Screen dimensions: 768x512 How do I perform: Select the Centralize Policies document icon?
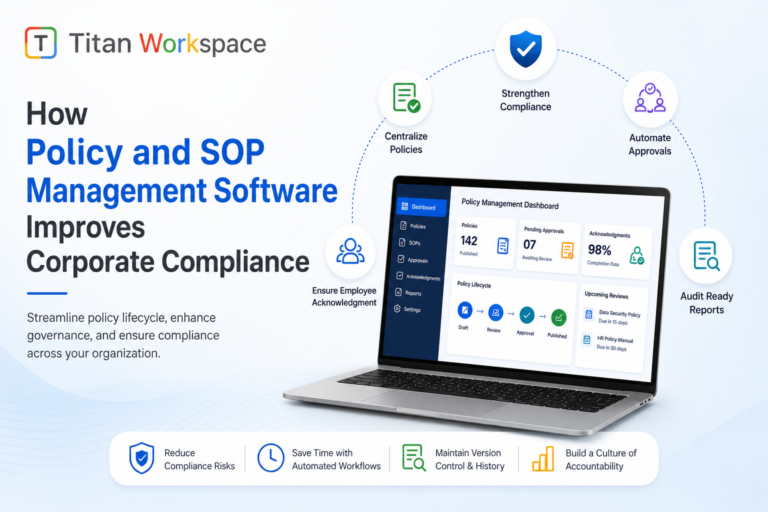coord(407,98)
